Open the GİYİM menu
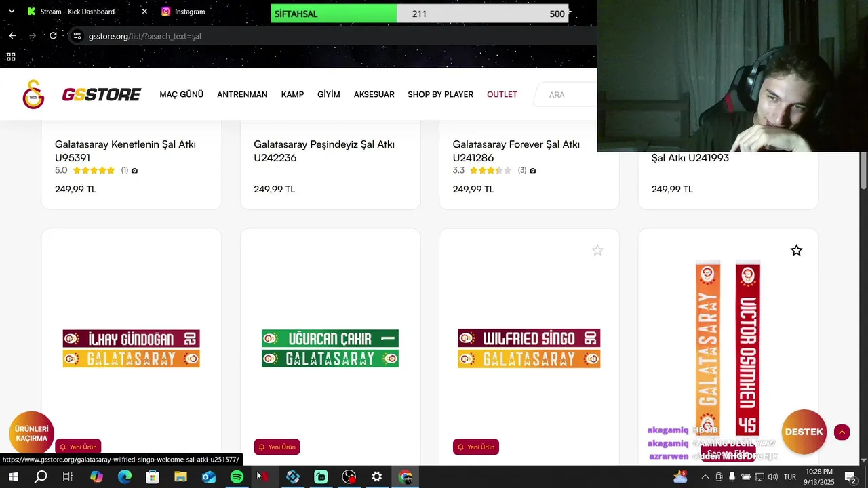The height and width of the screenshot is (488, 868). tap(329, 94)
